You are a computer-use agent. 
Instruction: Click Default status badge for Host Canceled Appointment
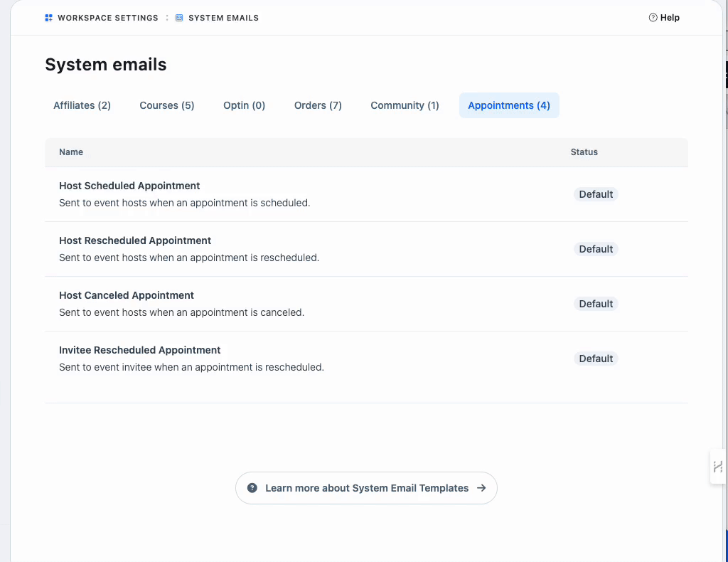[596, 304]
